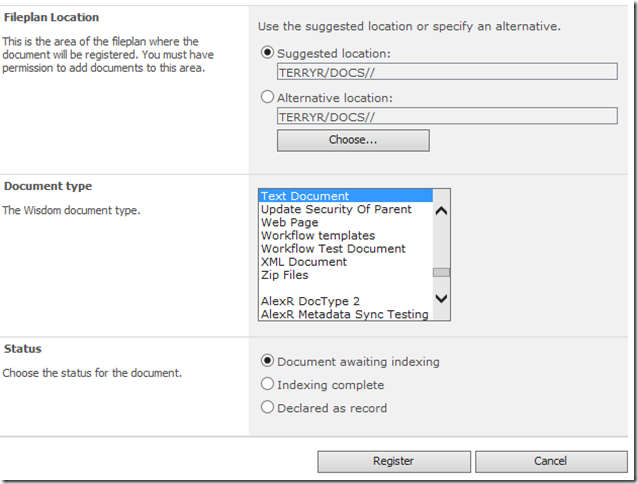Image resolution: width=638 pixels, height=484 pixels.
Task: Click the Suggested location text field
Action: pos(446,71)
